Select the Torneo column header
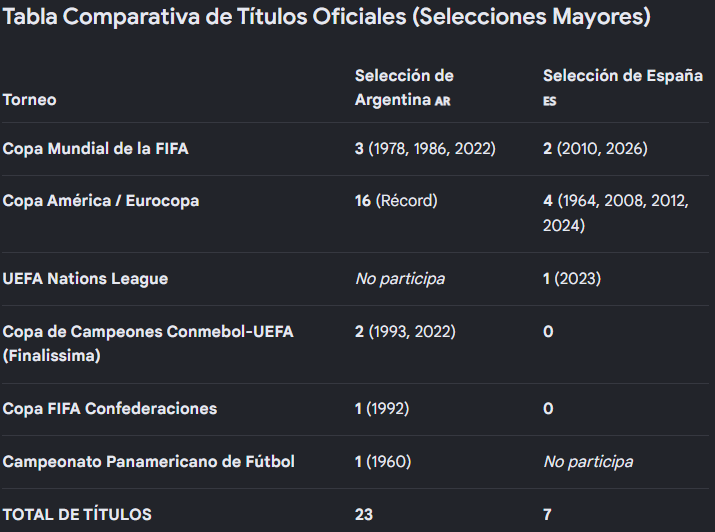The width and height of the screenshot is (715, 532). [30, 100]
